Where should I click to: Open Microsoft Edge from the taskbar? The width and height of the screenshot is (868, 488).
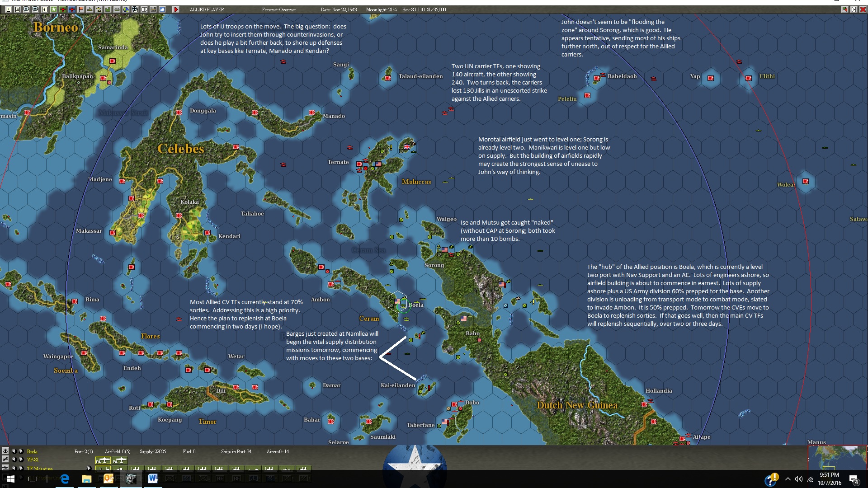point(65,479)
